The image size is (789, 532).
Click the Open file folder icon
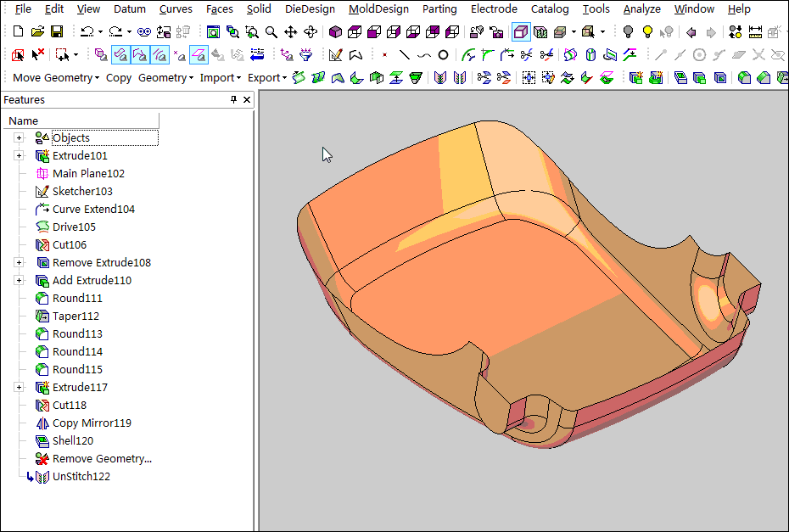pos(37,32)
